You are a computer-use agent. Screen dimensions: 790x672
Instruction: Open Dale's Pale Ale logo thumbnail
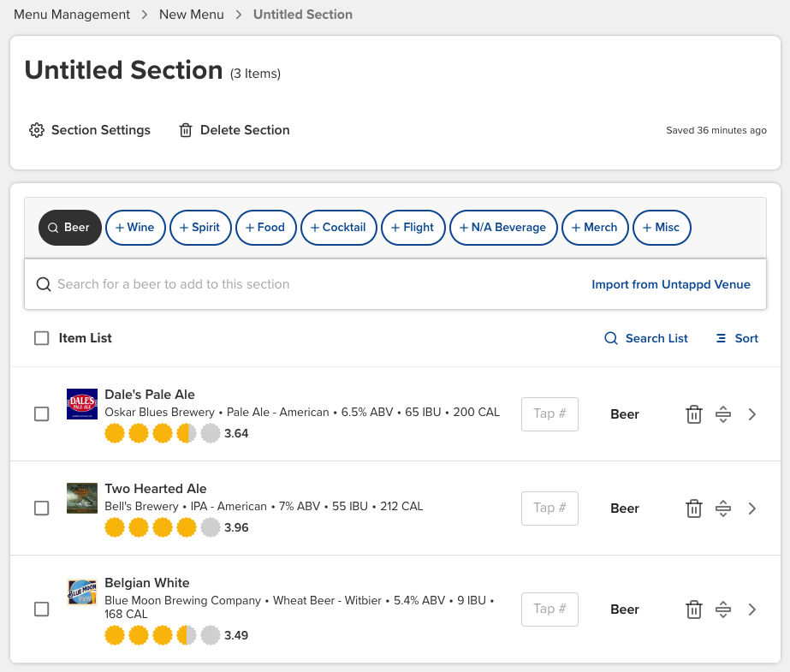click(82, 403)
